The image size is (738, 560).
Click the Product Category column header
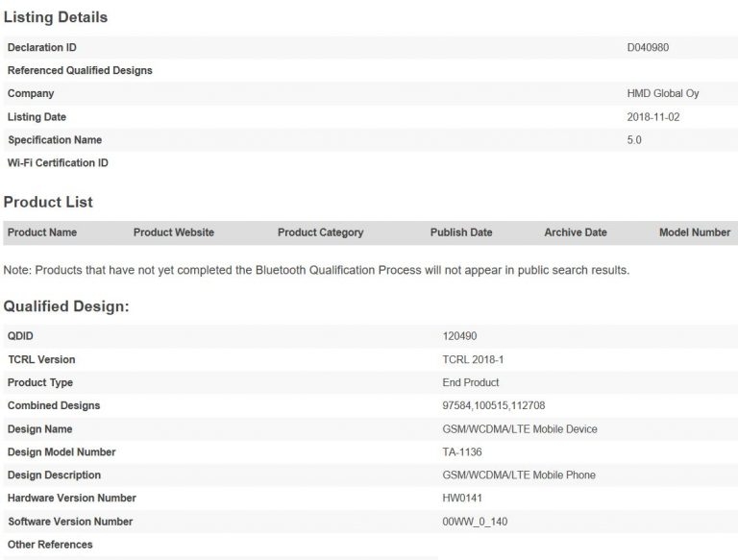pyautogui.click(x=320, y=232)
